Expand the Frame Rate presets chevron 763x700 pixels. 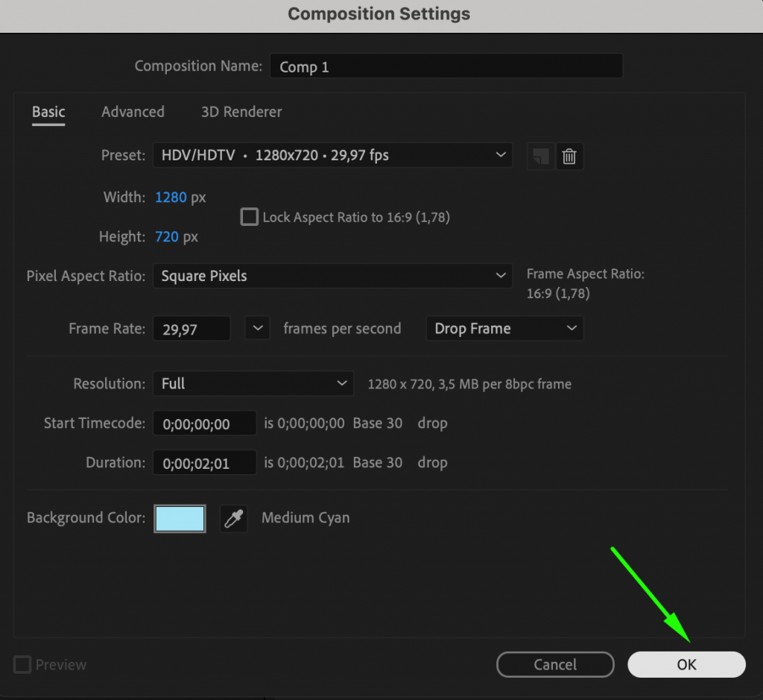[257, 328]
